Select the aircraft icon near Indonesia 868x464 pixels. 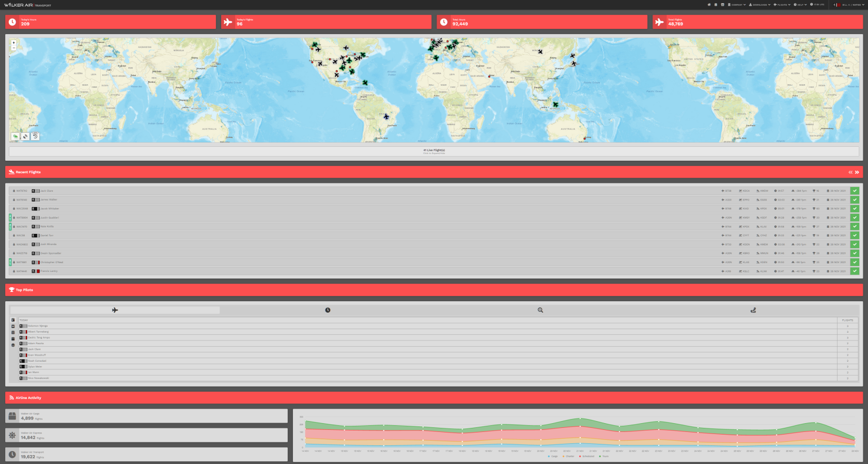pyautogui.click(x=555, y=104)
